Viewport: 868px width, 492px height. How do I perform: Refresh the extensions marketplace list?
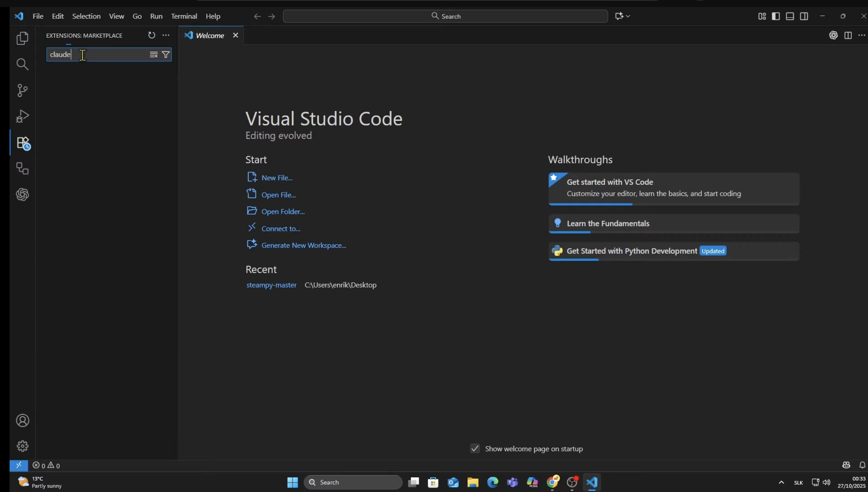(x=151, y=35)
